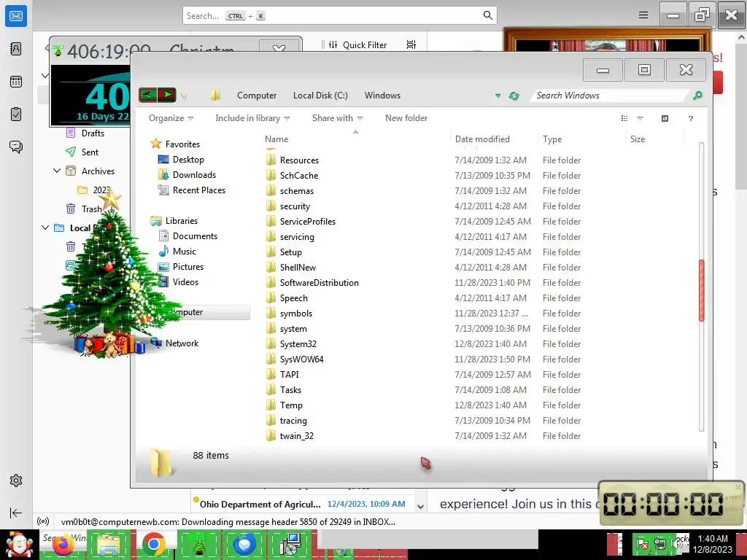Screen dimensions: 747x560
Task: Click network icon in system tray
Action: click(659, 544)
